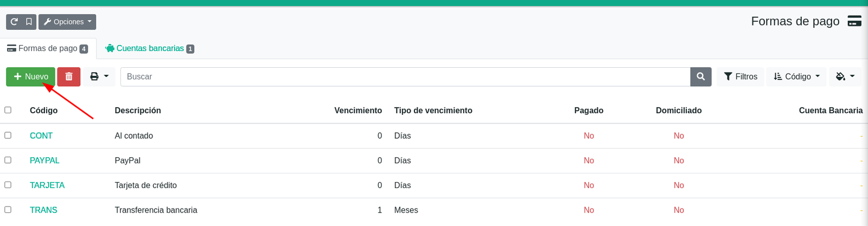Check the CONT row checkbox

tap(8, 135)
